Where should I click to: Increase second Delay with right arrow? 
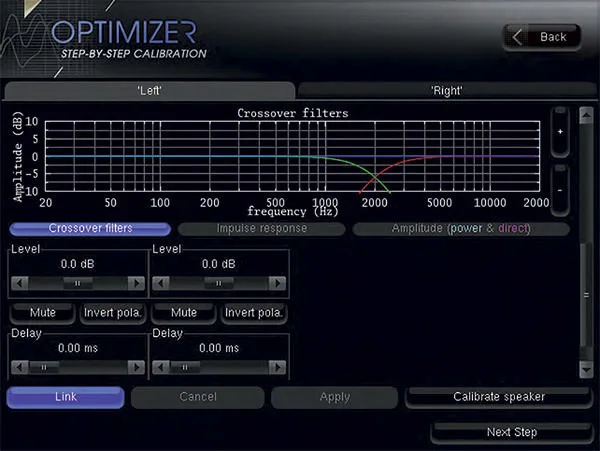277,368
